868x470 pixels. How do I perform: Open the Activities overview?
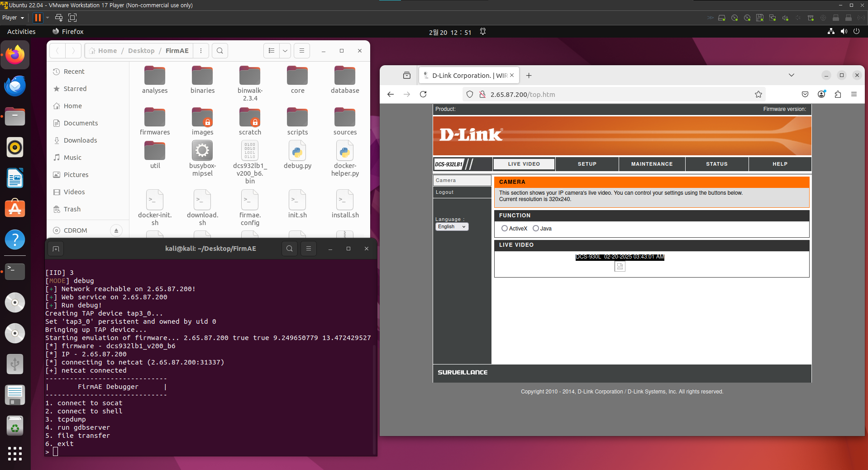point(21,32)
